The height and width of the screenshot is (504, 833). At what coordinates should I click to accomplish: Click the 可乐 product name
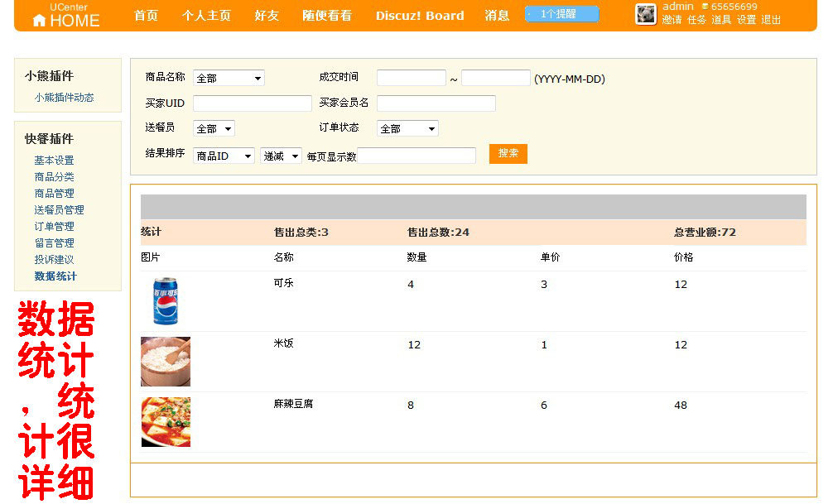284,283
